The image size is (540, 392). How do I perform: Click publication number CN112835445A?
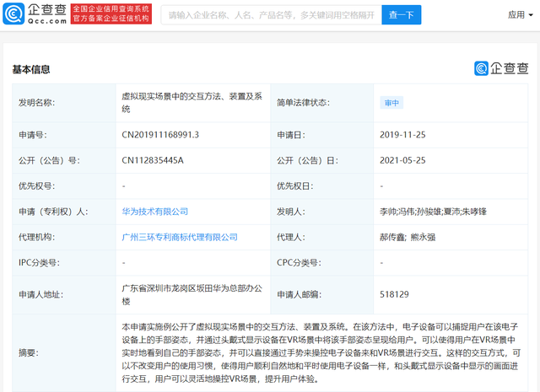pos(153,160)
